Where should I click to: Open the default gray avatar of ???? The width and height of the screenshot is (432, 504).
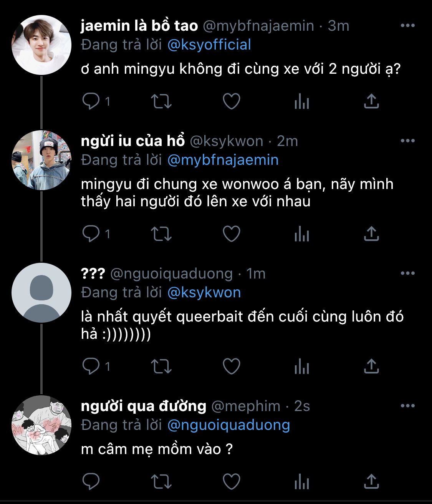pos(41,293)
